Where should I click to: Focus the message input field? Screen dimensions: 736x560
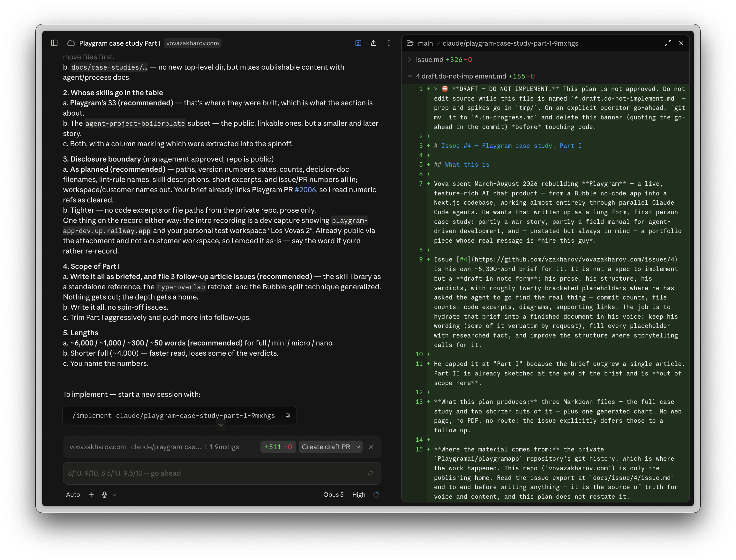[222, 473]
